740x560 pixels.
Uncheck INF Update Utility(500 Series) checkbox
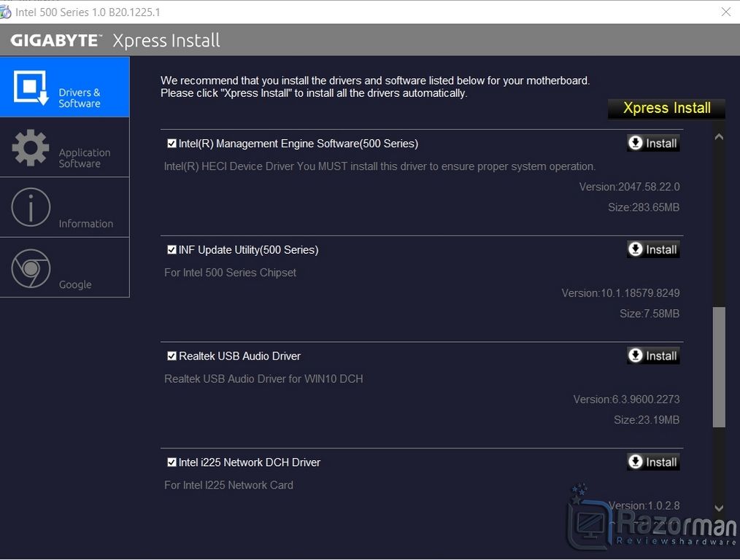(x=171, y=249)
